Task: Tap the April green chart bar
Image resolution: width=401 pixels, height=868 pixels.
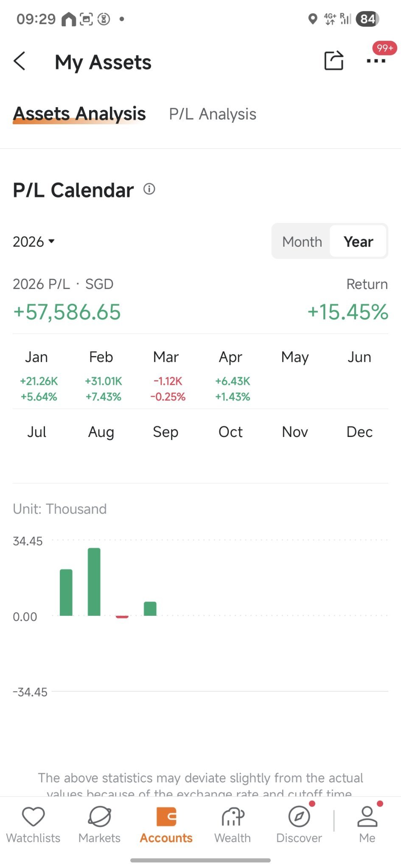Action: click(x=150, y=609)
